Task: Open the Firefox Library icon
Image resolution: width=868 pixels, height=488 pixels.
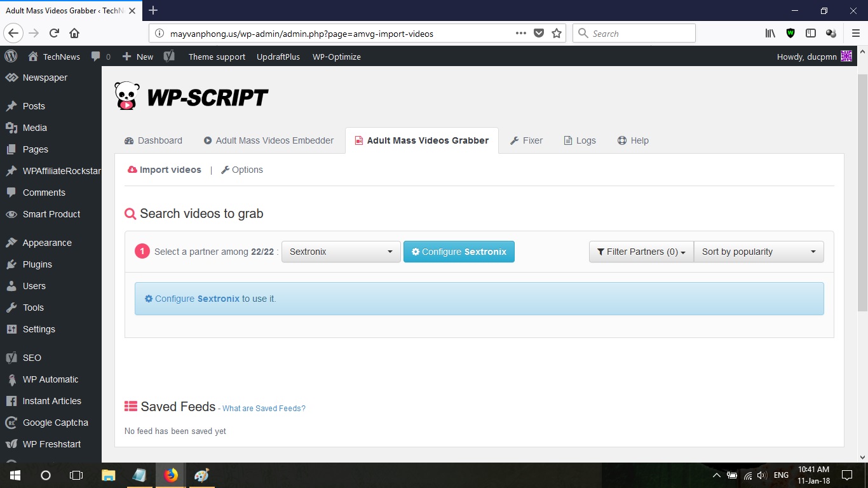Action: click(x=770, y=34)
